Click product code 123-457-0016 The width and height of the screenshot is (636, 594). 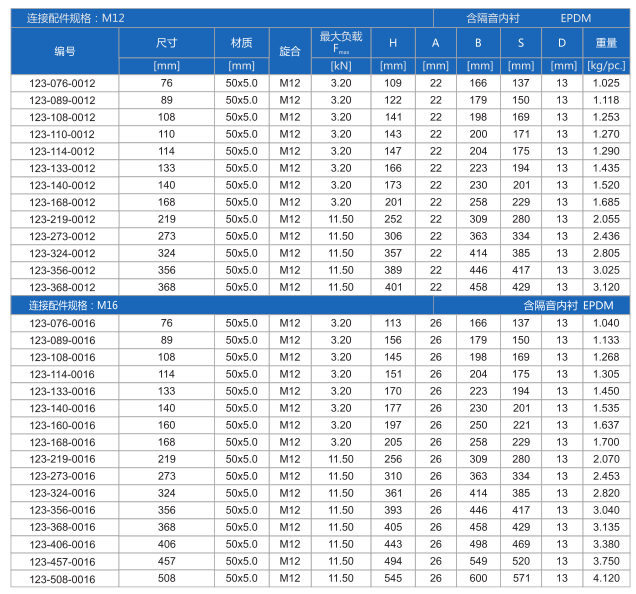pos(62,562)
